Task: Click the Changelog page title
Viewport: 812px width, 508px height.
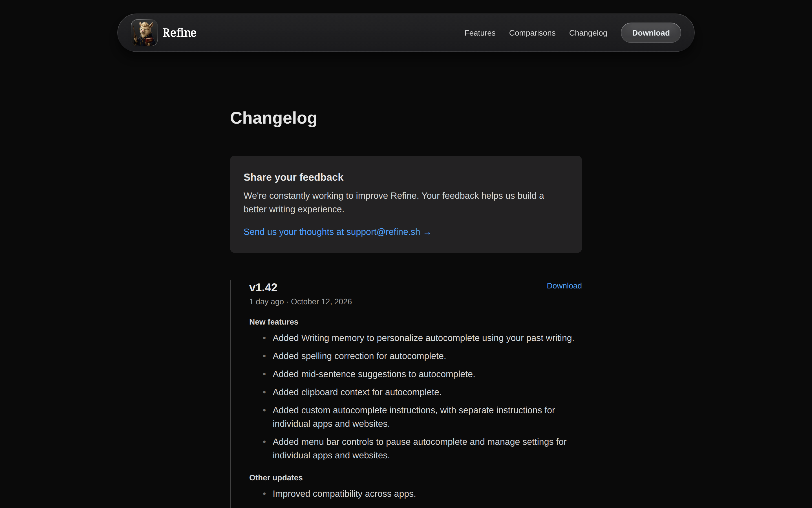Action: click(x=273, y=118)
